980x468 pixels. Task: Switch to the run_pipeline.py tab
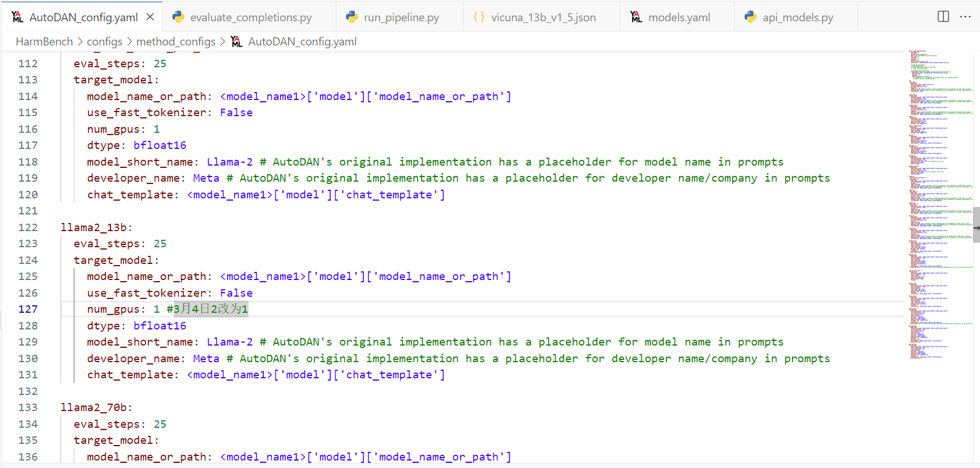tap(400, 17)
